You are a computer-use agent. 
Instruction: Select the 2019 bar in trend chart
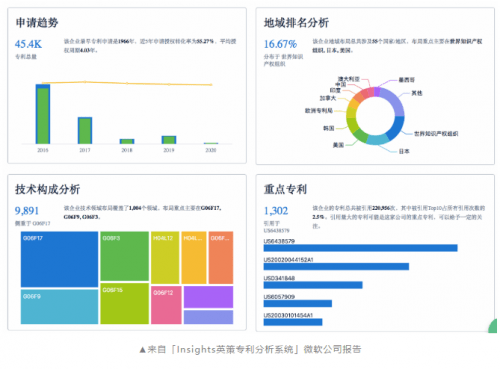click(x=169, y=140)
